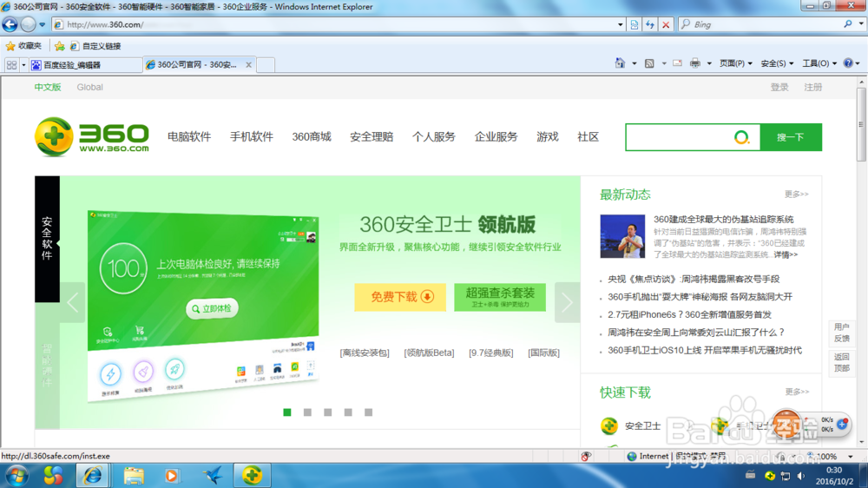Open the 游戏 navigation item

[x=548, y=137]
